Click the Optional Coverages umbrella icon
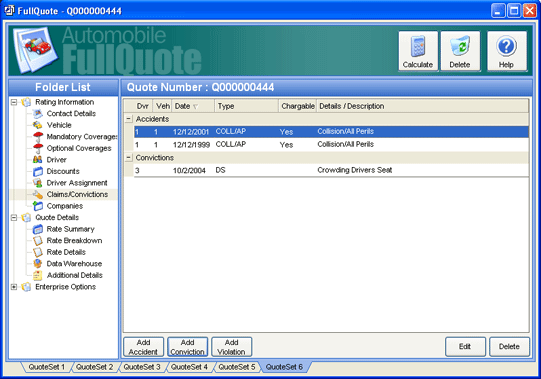The height and width of the screenshot is (379, 541). (38, 148)
